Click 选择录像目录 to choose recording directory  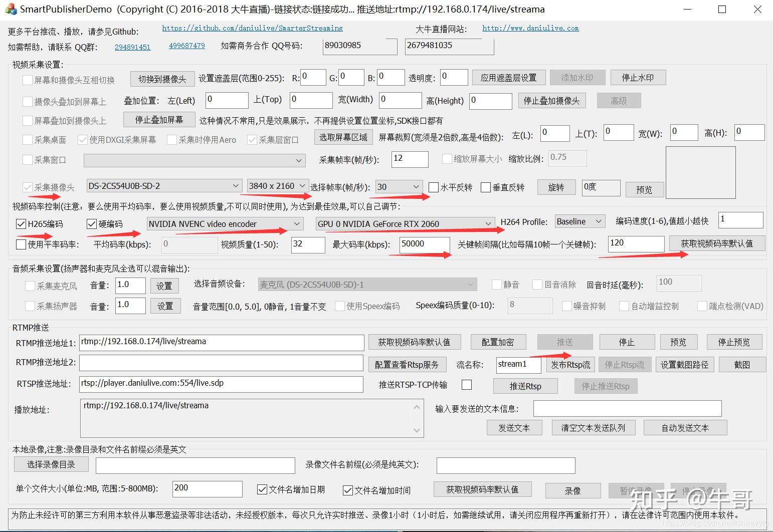pos(51,464)
